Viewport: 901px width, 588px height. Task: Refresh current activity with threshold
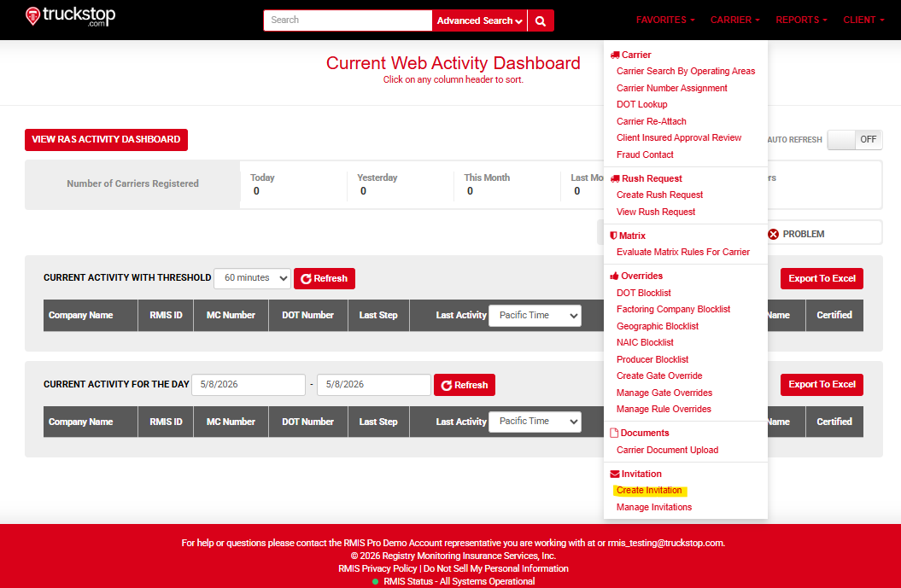(x=324, y=278)
